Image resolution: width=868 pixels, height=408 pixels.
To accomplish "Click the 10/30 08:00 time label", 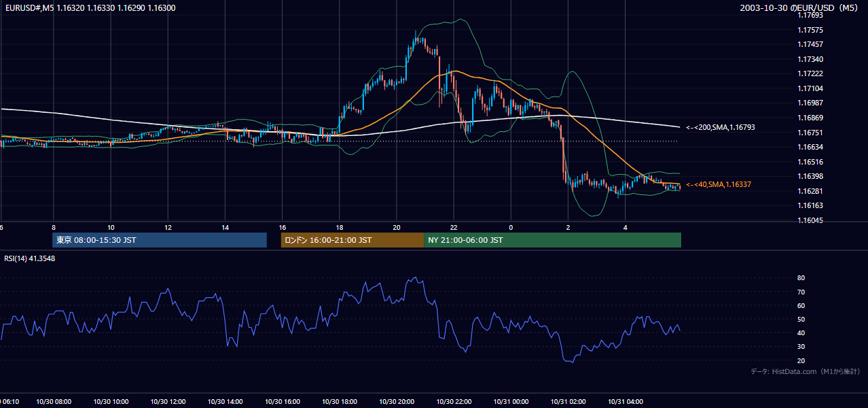I will pos(53,402).
